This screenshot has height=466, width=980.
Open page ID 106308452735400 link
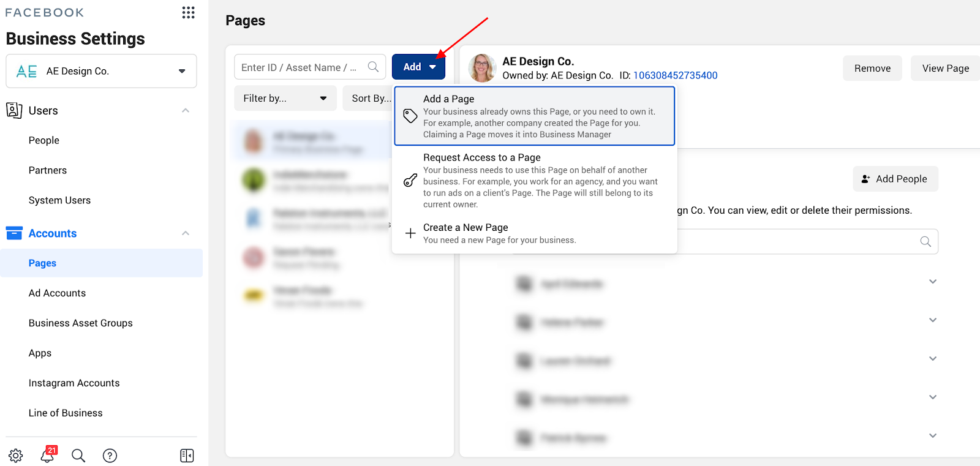[675, 75]
